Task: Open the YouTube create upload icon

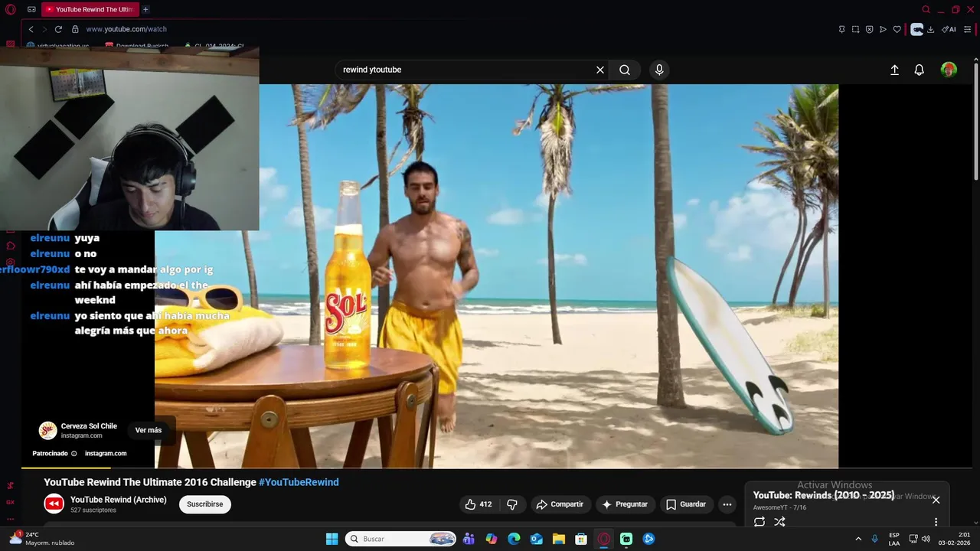Action: click(894, 70)
